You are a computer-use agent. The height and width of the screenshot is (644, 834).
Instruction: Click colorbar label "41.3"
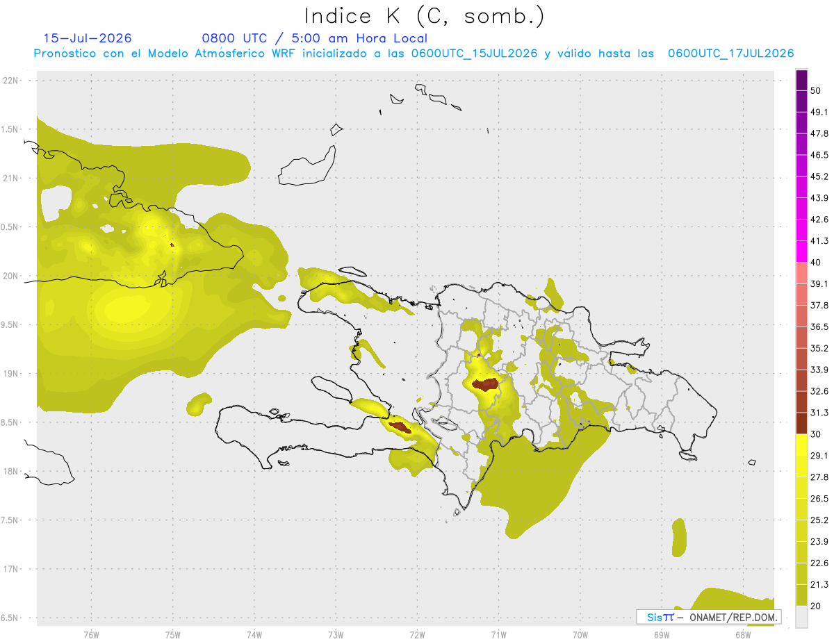pyautogui.click(x=819, y=241)
